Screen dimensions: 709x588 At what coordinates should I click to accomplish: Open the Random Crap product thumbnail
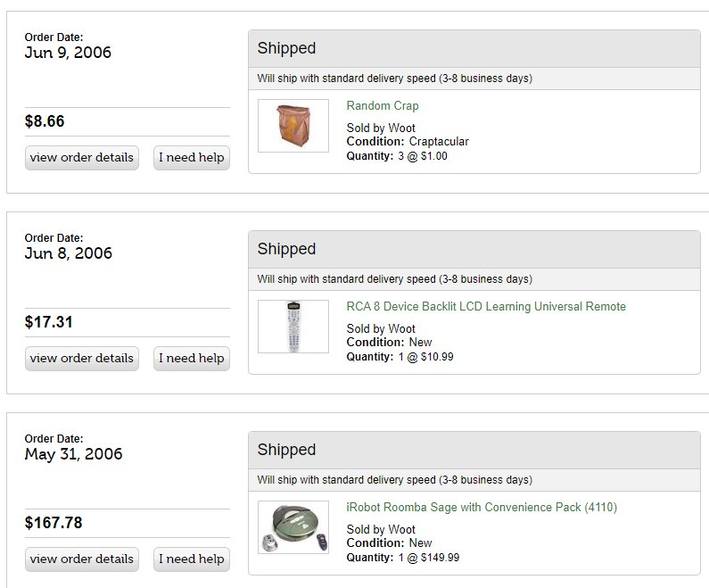click(x=293, y=126)
